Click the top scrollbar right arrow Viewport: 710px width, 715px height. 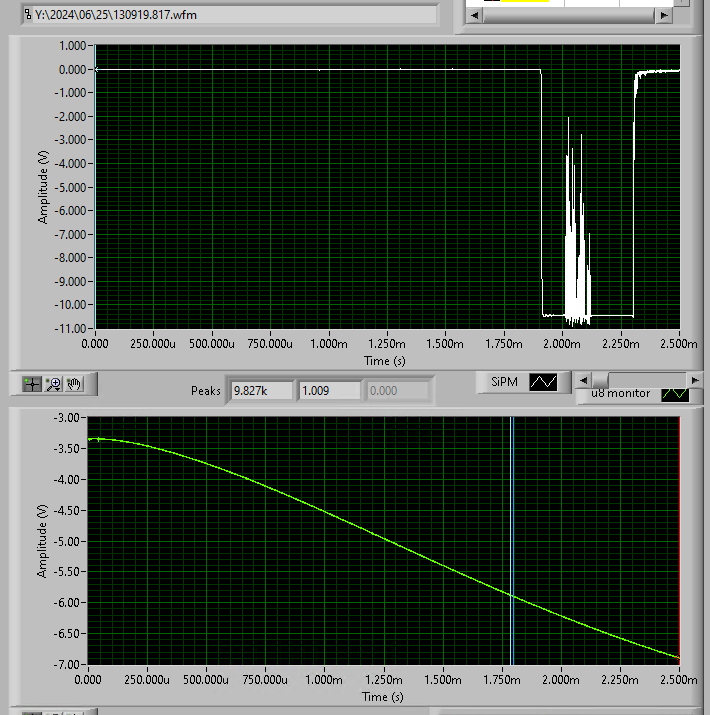[x=664, y=16]
